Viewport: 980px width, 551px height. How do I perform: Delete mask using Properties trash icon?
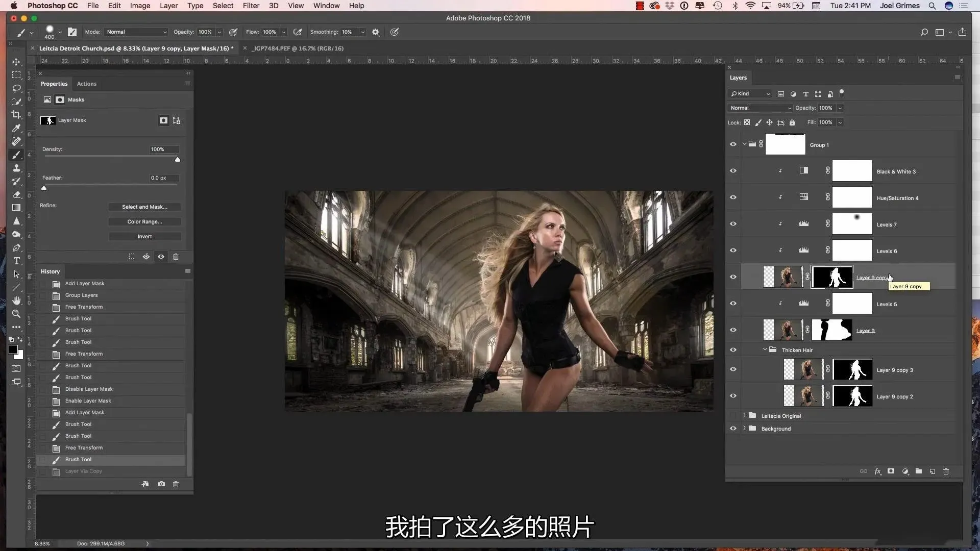pyautogui.click(x=176, y=257)
